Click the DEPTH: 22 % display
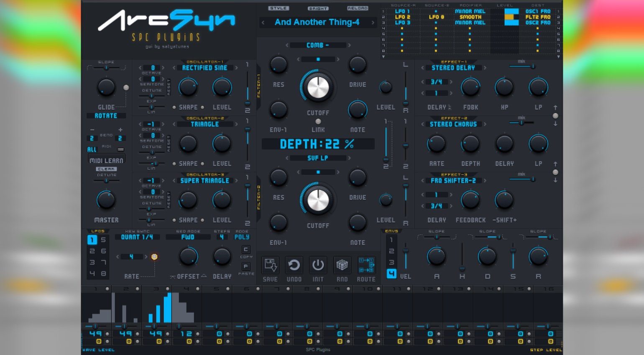Viewport: 644px width, 355px height. point(318,144)
